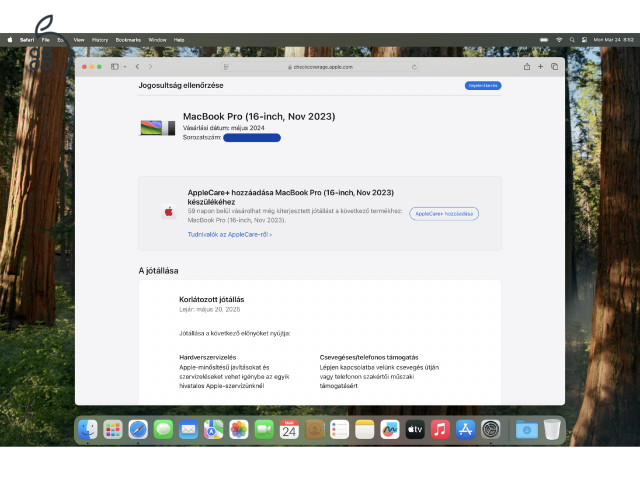This screenshot has width=640, height=480.
Task: Open the Window menu
Action: (158, 40)
